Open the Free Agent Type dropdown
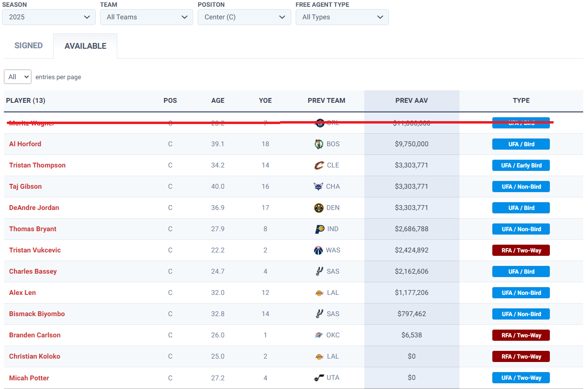Viewport: 588px width, 389px height. click(342, 17)
